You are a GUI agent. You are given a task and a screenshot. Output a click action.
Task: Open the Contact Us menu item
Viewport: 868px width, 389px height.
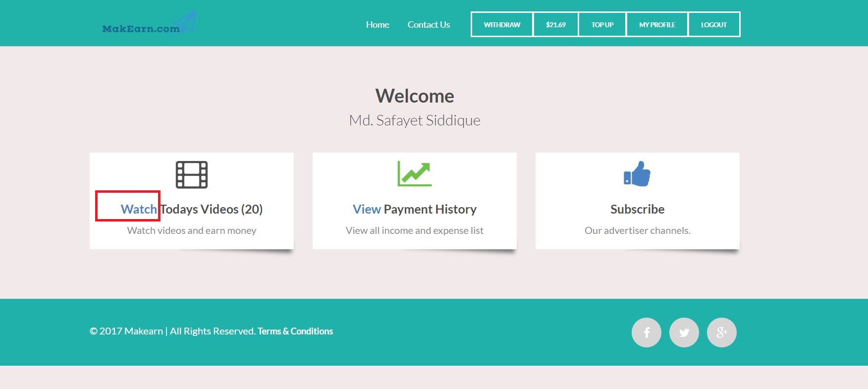click(x=429, y=25)
